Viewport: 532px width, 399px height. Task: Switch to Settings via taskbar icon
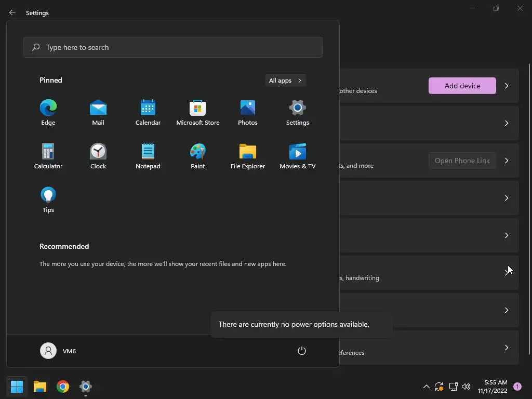click(86, 387)
